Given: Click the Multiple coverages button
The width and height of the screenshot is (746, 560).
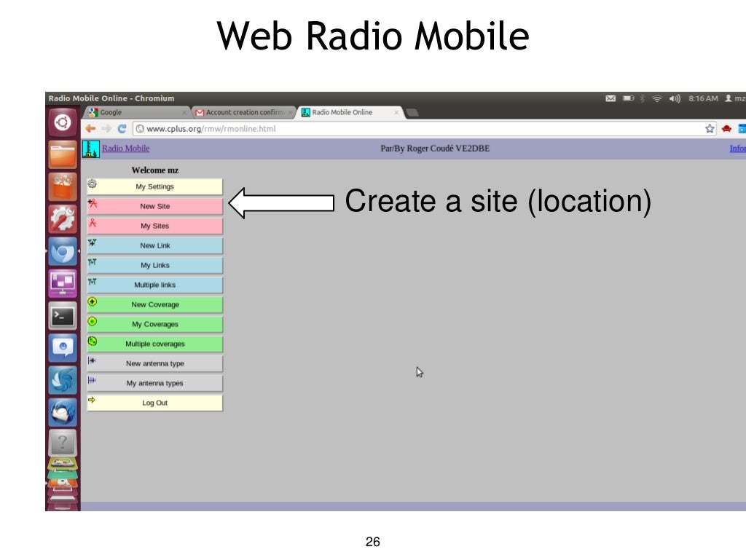Looking at the screenshot, I should point(154,344).
